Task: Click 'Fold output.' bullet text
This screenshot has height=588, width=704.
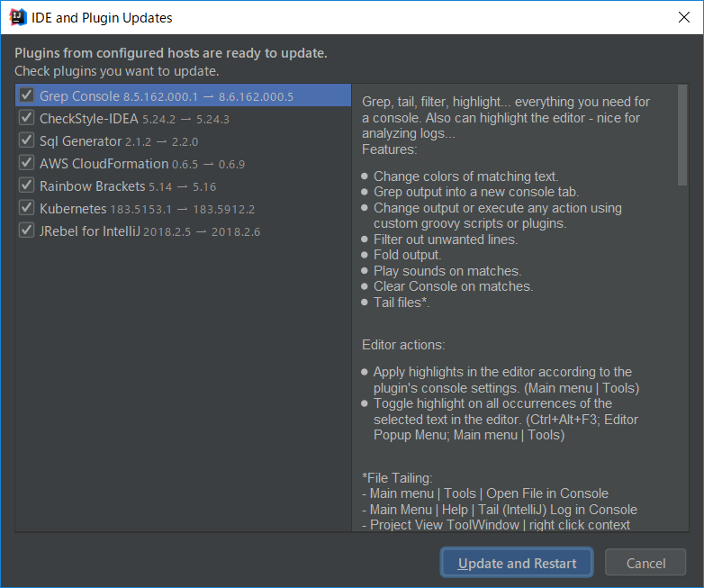Action: 407,255
